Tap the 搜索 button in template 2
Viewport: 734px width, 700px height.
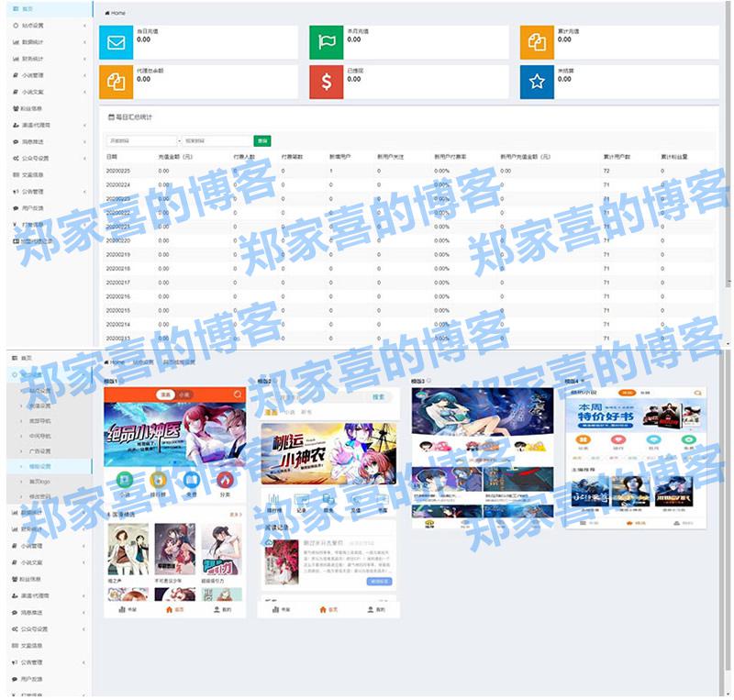[x=378, y=397]
